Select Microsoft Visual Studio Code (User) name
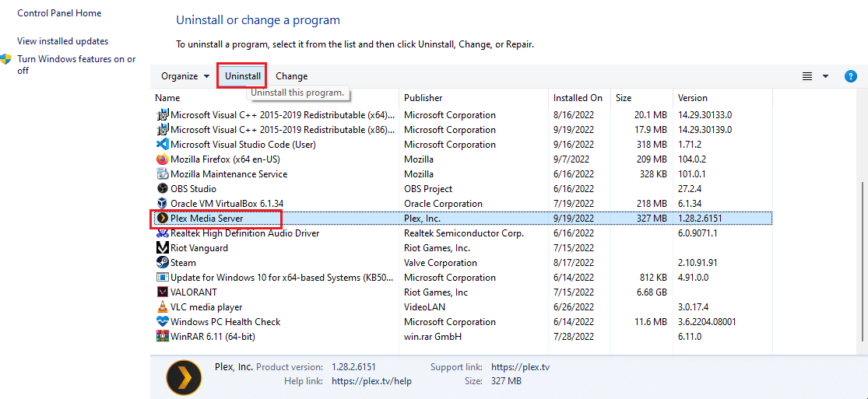Viewport: 868px width, 399px height. [244, 145]
